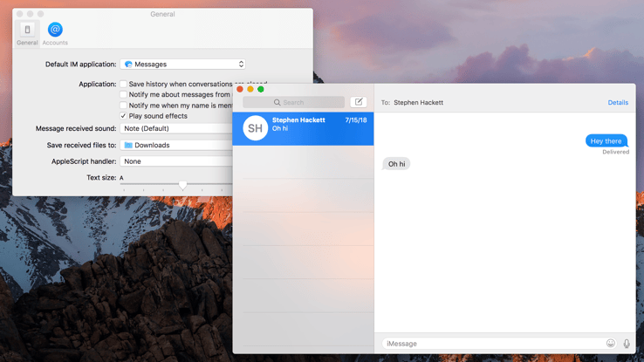The height and width of the screenshot is (362, 644).
Task: Click the To: Stephen Hackett recipient name
Action: pyautogui.click(x=418, y=103)
